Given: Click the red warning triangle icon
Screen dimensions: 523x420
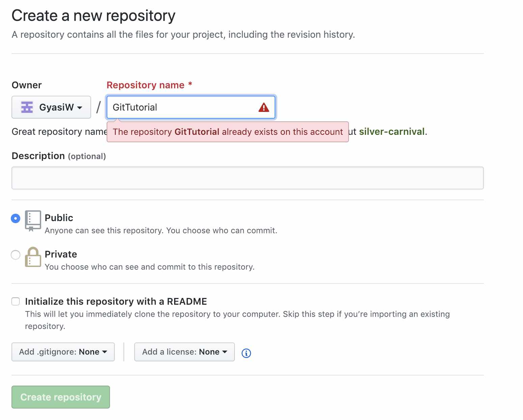Looking at the screenshot, I should [x=264, y=108].
